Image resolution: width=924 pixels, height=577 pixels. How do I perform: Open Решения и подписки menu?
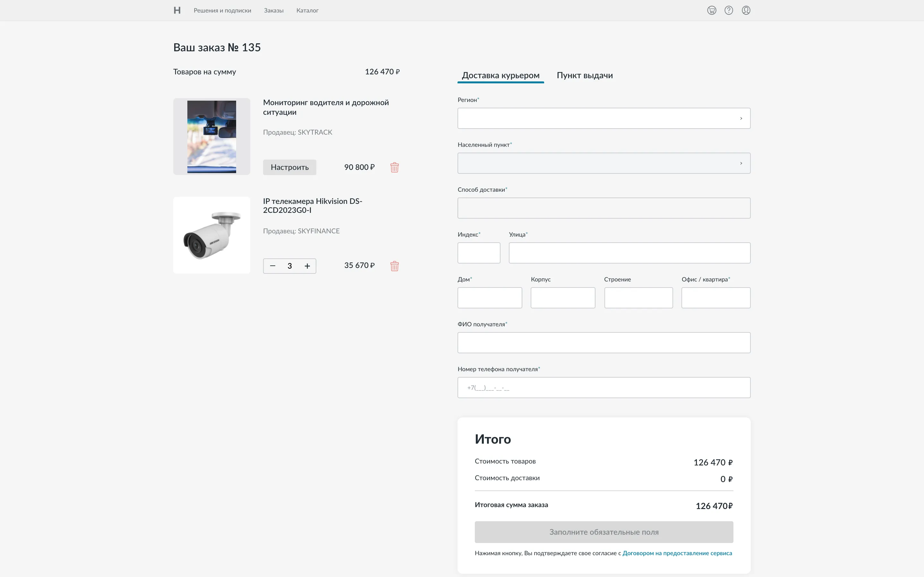click(222, 10)
